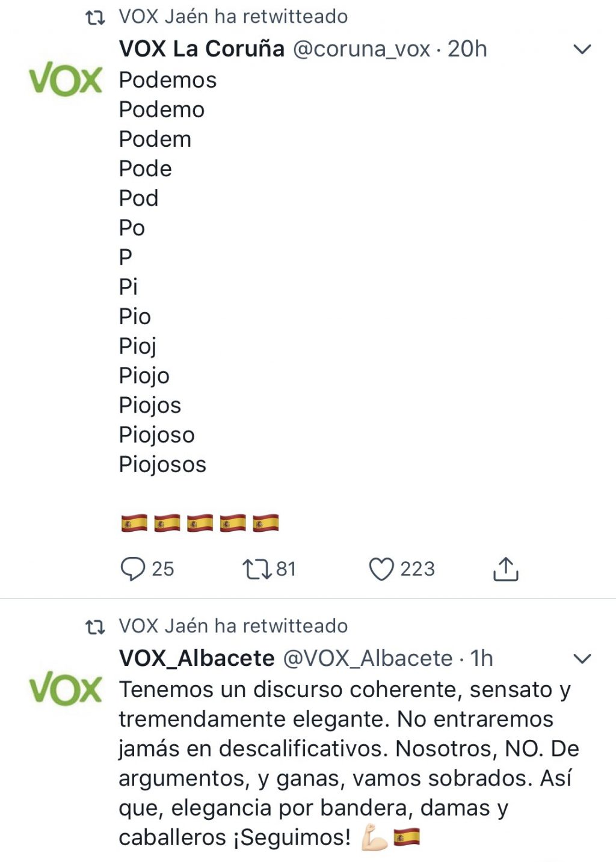
Task: Open VOX La Coruña display name
Action: 202,49
